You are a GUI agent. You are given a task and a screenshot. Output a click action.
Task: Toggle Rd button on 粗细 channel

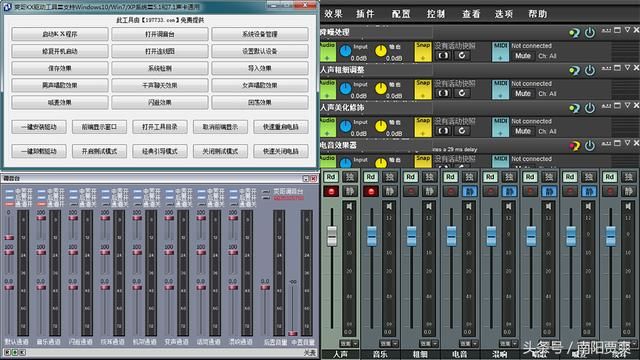coord(411,177)
